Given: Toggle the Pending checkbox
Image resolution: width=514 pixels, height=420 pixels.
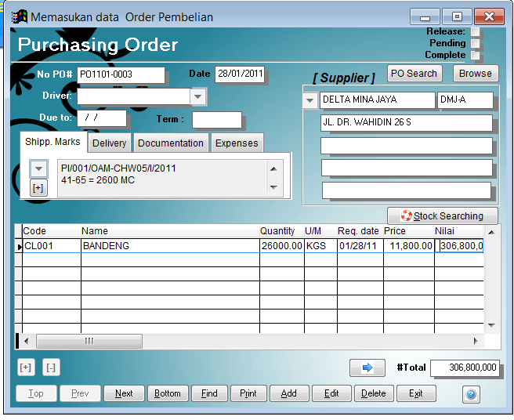Looking at the screenshot, I should point(475,43).
